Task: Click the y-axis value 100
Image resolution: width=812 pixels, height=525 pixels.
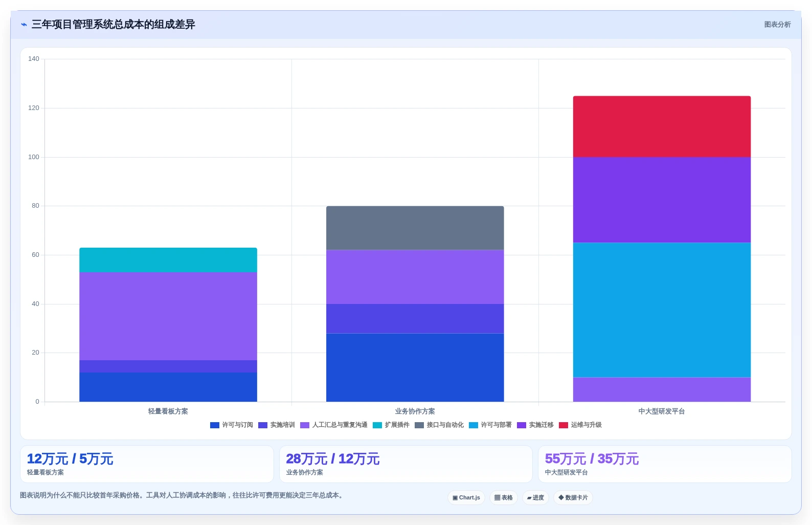Action: (34, 157)
